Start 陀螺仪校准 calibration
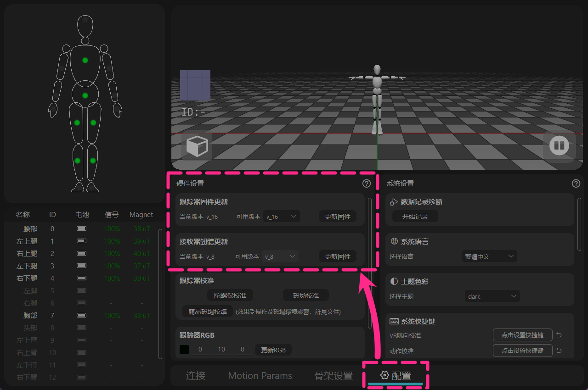This screenshot has width=588, height=390. point(230,295)
